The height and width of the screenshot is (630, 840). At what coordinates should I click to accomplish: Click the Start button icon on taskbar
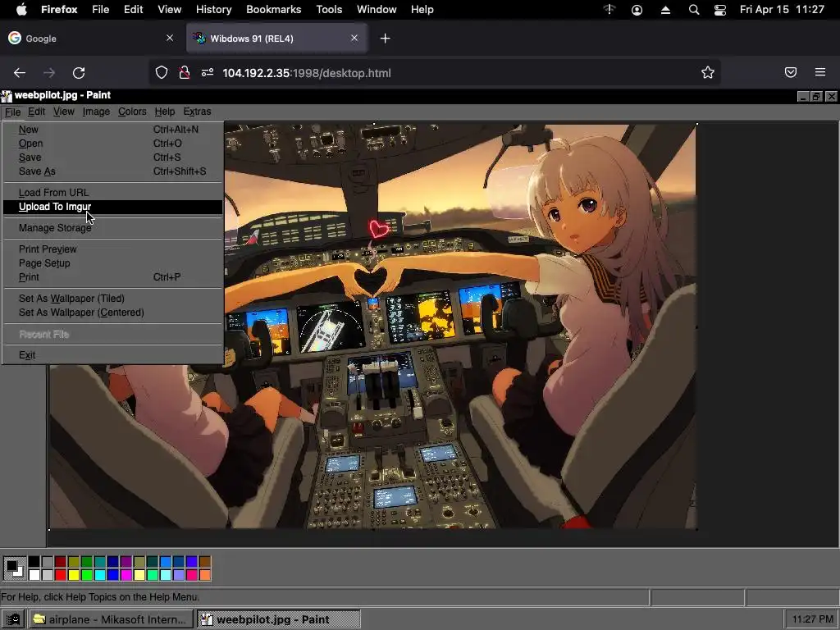(13, 620)
